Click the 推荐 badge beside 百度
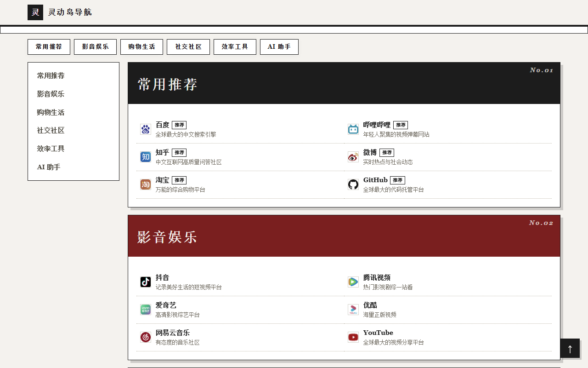Image resolution: width=588 pixels, height=368 pixels. pos(179,125)
